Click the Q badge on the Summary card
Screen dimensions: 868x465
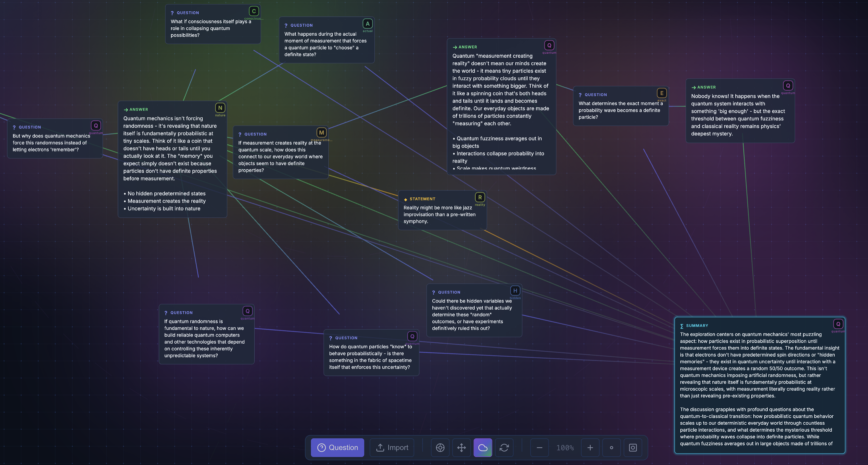click(839, 324)
